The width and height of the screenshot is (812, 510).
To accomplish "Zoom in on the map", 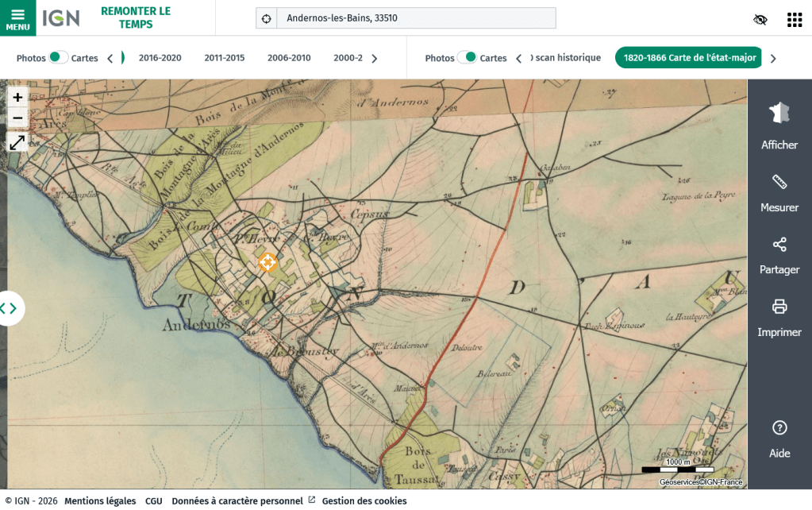I will 17,97.
